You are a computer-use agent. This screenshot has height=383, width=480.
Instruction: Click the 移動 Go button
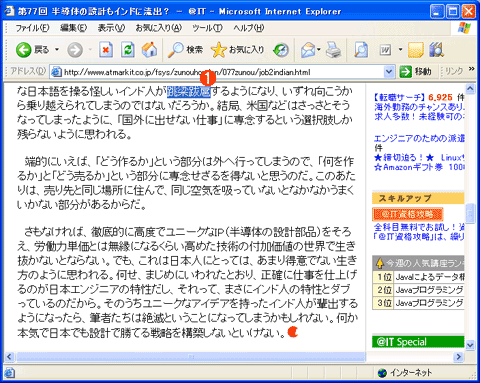click(415, 72)
